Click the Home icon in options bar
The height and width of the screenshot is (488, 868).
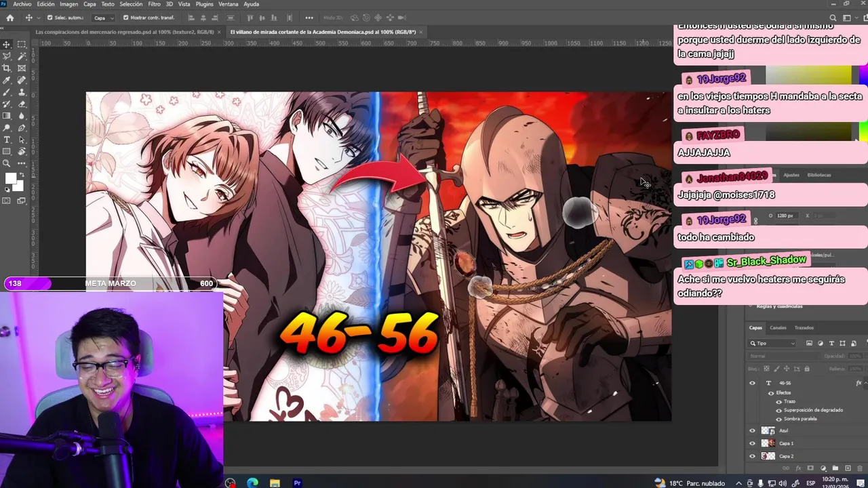pos(9,18)
